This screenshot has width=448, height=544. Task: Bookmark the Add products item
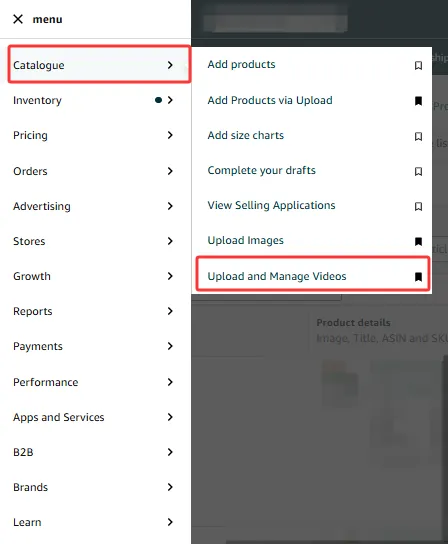pyautogui.click(x=419, y=65)
